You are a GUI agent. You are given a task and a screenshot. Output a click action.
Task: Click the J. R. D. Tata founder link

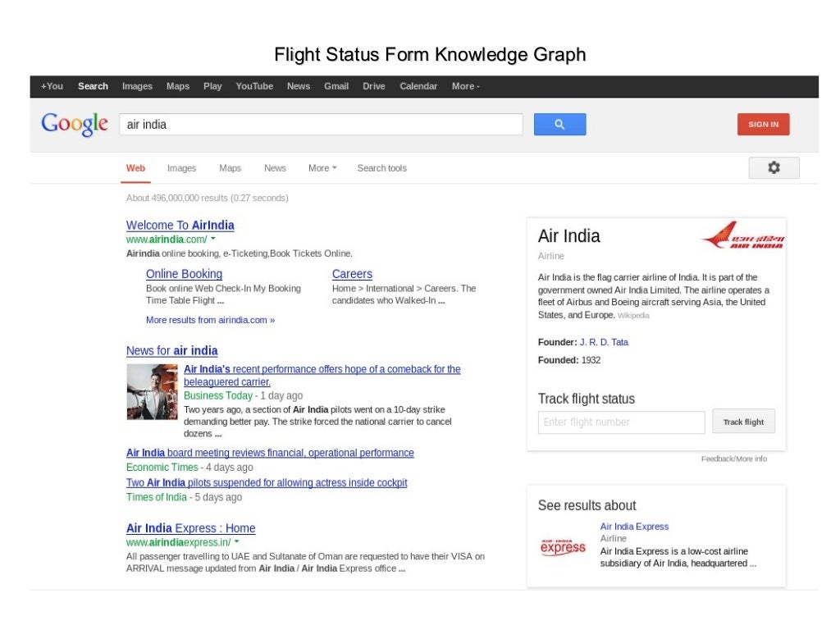[604, 342]
